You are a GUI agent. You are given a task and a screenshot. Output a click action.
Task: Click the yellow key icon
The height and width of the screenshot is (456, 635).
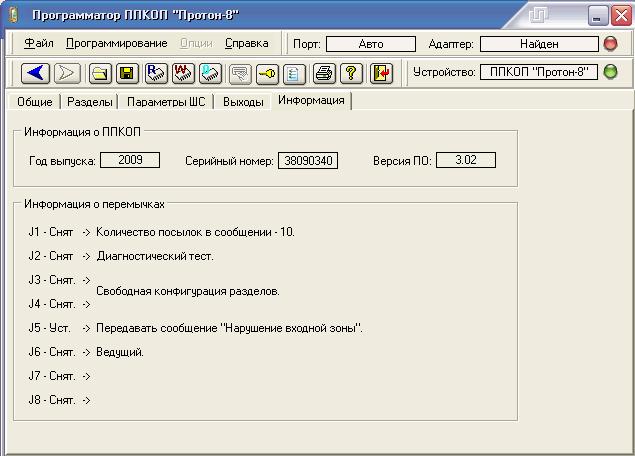(x=267, y=73)
